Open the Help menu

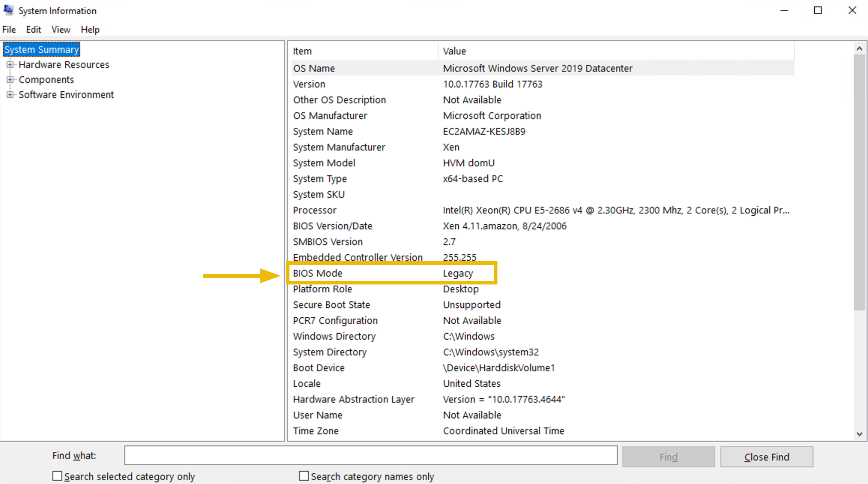click(x=90, y=29)
